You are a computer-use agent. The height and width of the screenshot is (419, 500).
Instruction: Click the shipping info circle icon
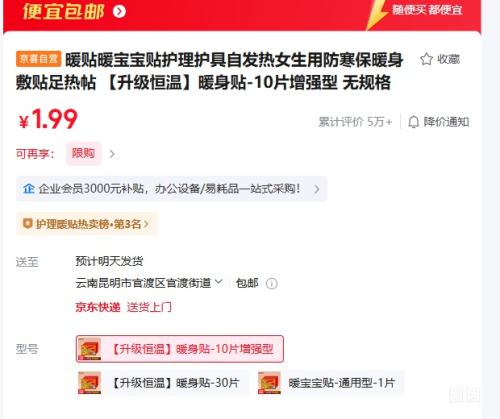pos(272,284)
